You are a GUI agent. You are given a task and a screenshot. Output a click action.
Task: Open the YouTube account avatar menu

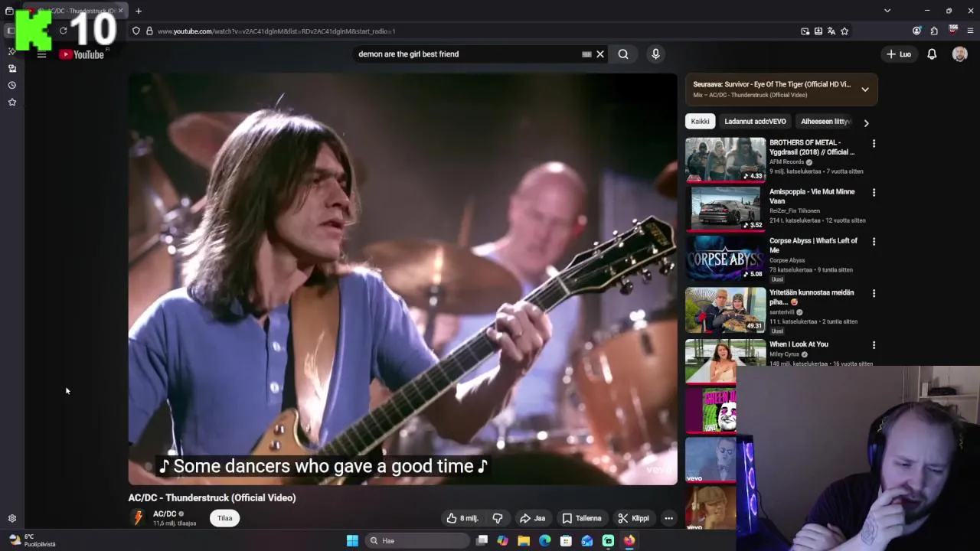pyautogui.click(x=959, y=54)
